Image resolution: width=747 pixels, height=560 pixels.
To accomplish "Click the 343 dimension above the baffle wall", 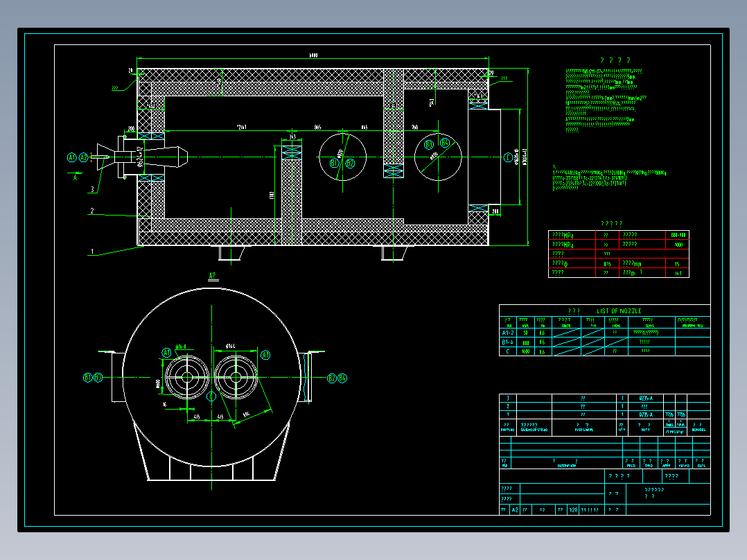I will pos(292,137).
